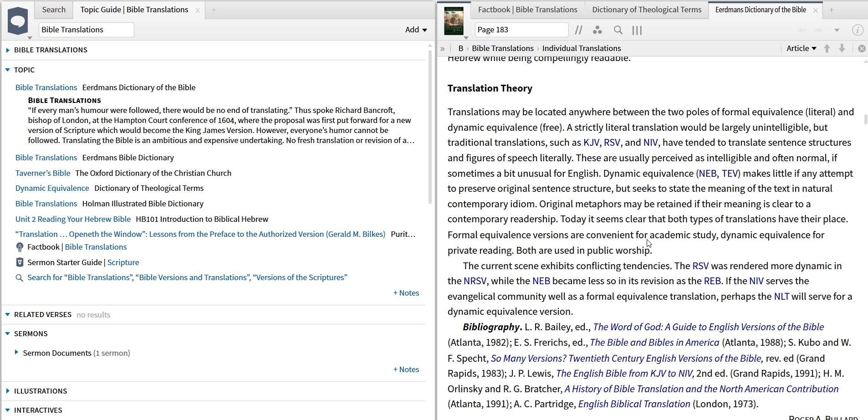868x420 pixels.
Task: Click the Topic Guide search input field
Action: click(87, 30)
